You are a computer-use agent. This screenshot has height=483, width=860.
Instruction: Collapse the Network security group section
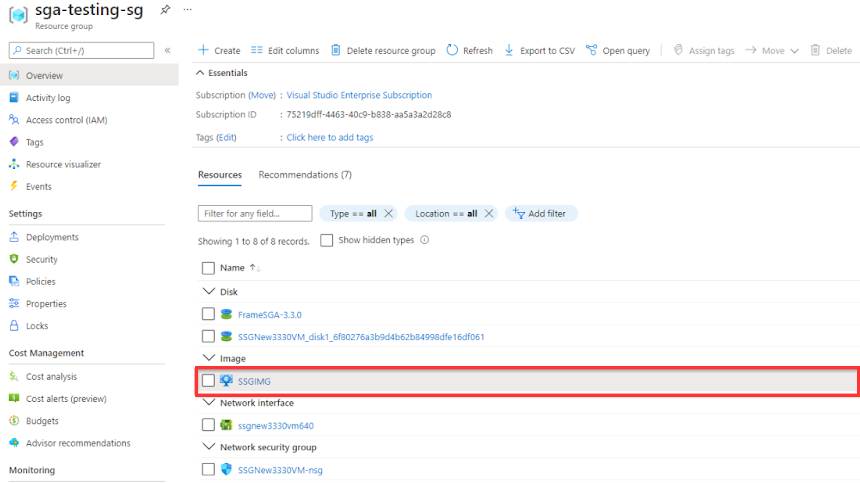click(208, 447)
